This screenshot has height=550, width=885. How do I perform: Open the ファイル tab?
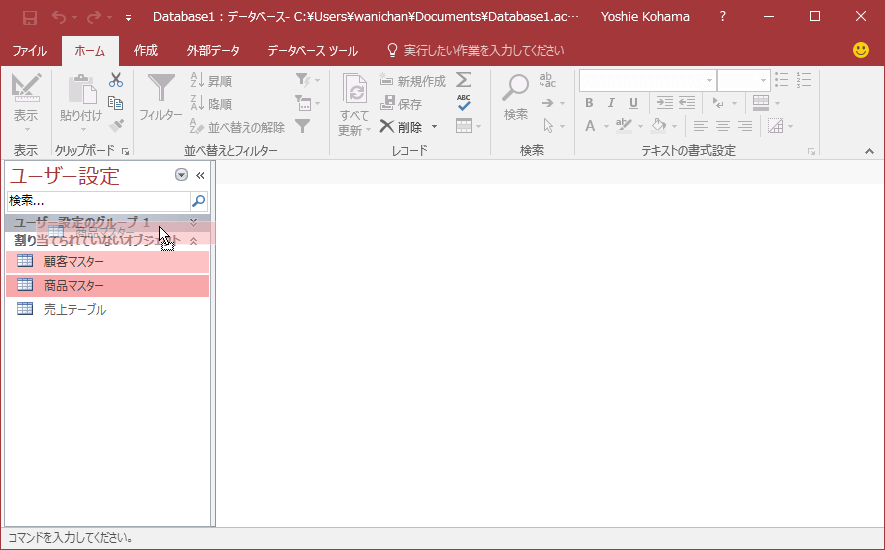coord(29,51)
